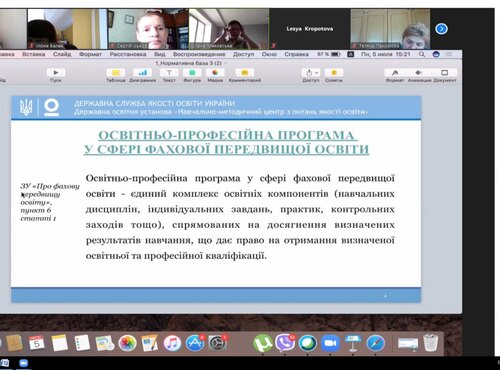Open the Диаграмма chart tool
Screen dimensions: 500x370
(x=142, y=73)
